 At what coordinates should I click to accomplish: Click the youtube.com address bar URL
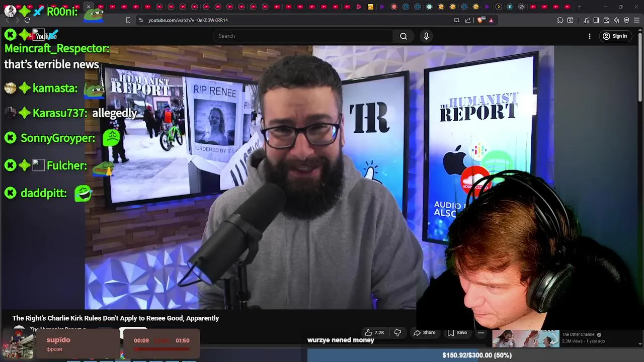[x=188, y=20]
